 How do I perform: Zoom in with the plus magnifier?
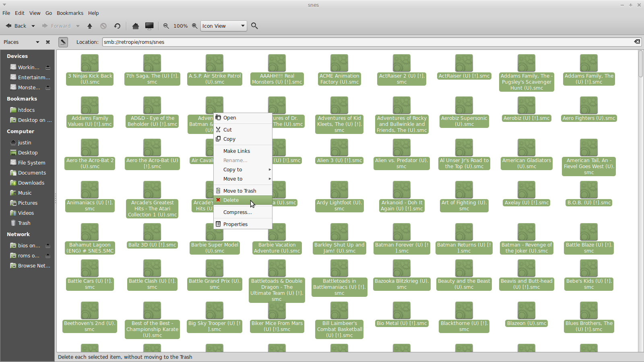[194, 26]
